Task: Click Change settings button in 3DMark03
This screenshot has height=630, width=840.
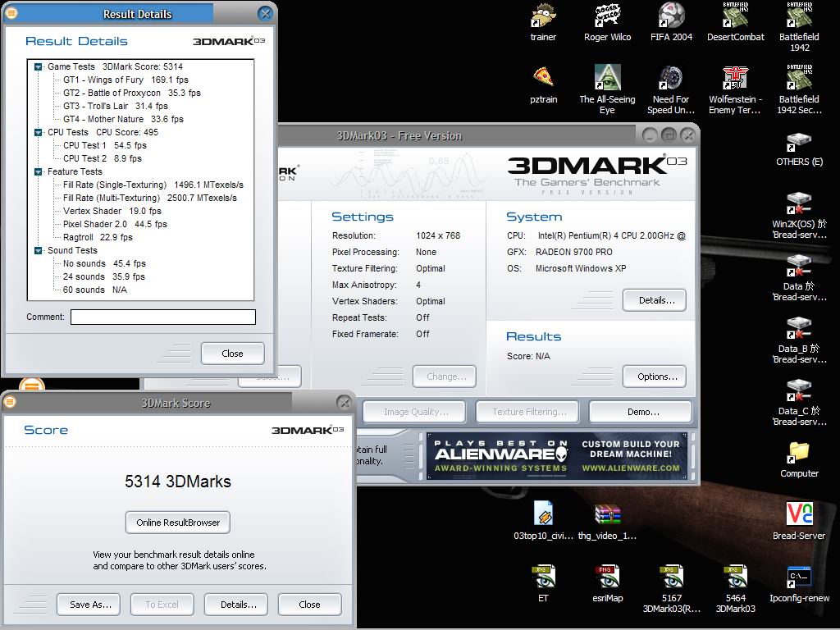Action: click(x=444, y=377)
